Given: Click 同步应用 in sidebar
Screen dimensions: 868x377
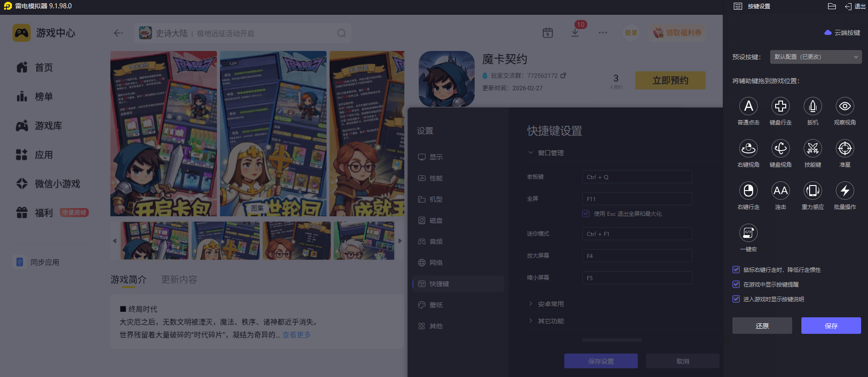Looking at the screenshot, I should 36,262.
